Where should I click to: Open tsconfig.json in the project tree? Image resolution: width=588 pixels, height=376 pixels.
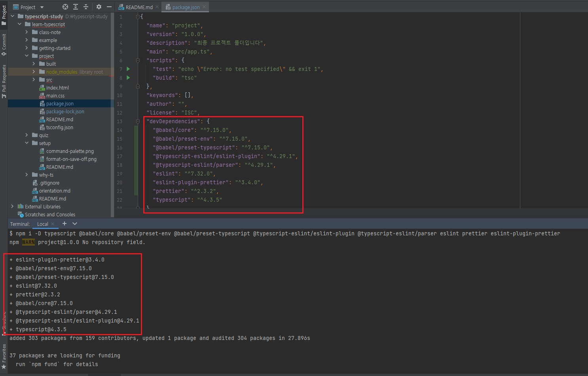point(59,127)
